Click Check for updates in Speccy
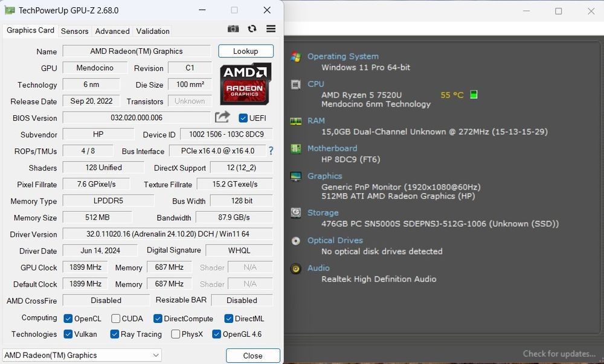The image size is (604, 364). (x=559, y=354)
